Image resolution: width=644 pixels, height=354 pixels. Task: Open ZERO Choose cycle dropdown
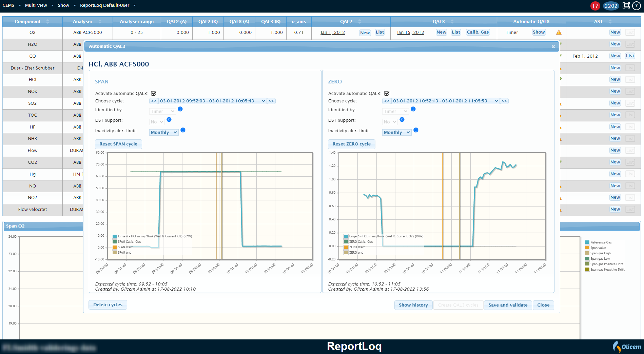coord(446,101)
